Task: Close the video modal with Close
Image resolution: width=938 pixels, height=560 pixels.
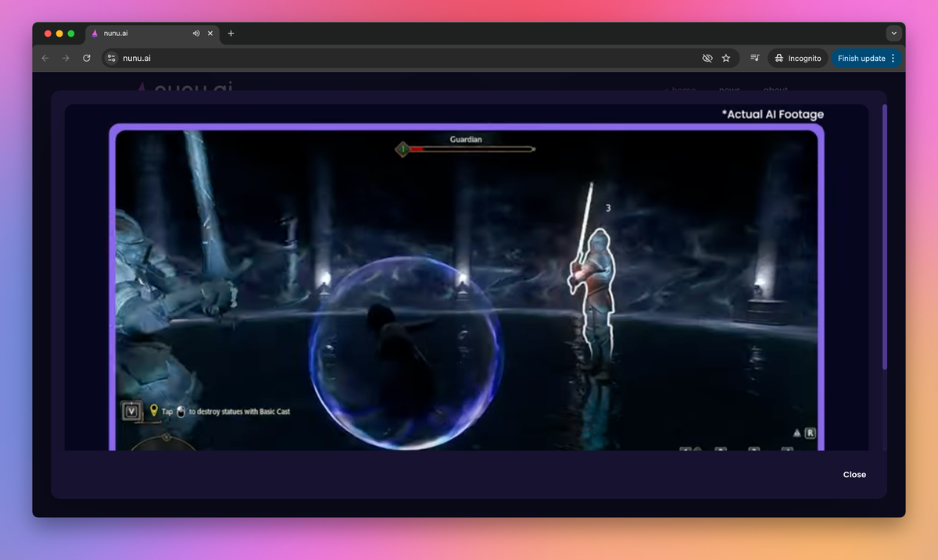Action: pyautogui.click(x=854, y=474)
